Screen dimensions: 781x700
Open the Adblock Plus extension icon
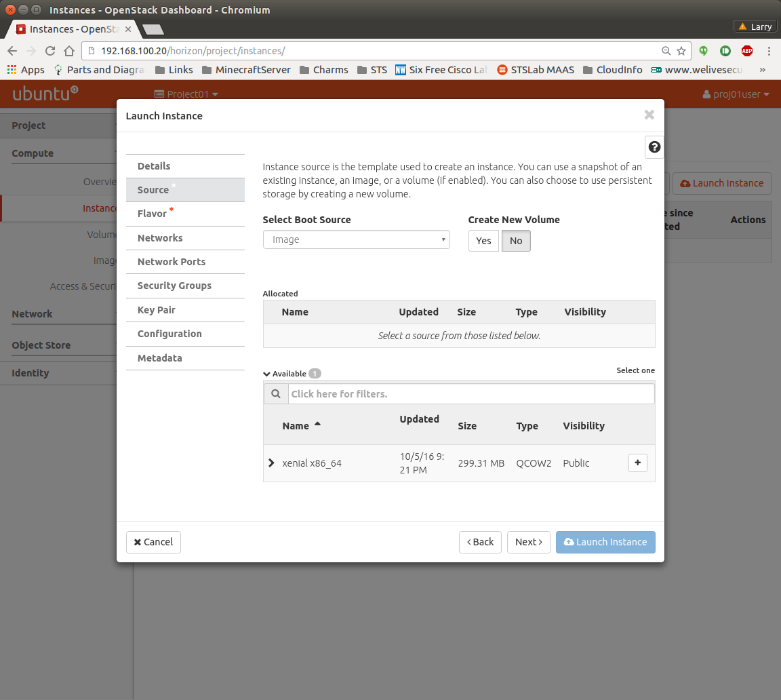[x=746, y=51]
